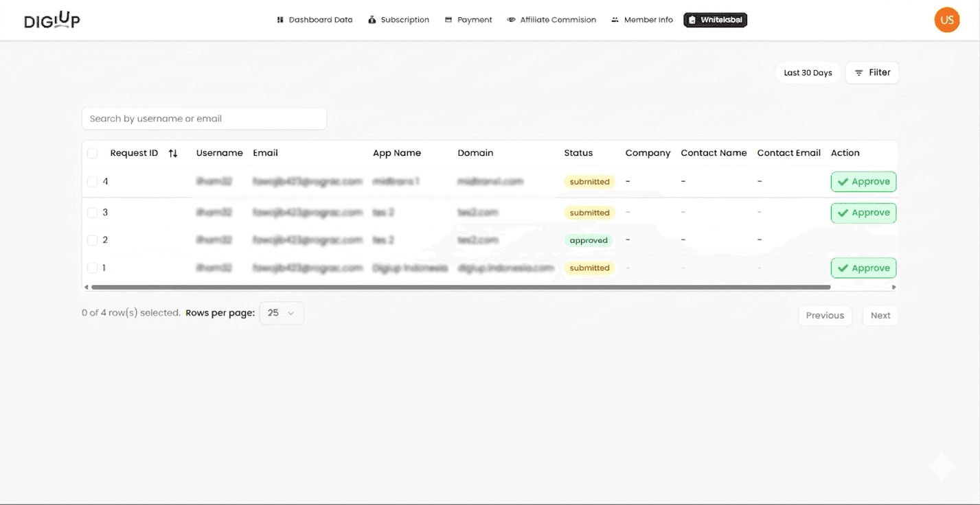The height and width of the screenshot is (505, 980).
Task: Click the Contact Name column header
Action: pos(714,153)
